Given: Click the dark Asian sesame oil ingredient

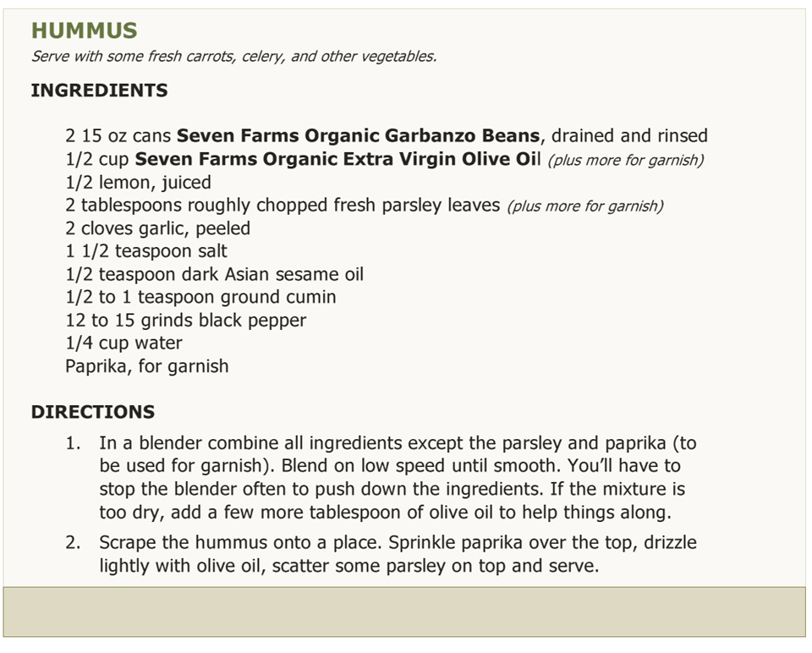Looking at the screenshot, I should coord(214,274).
